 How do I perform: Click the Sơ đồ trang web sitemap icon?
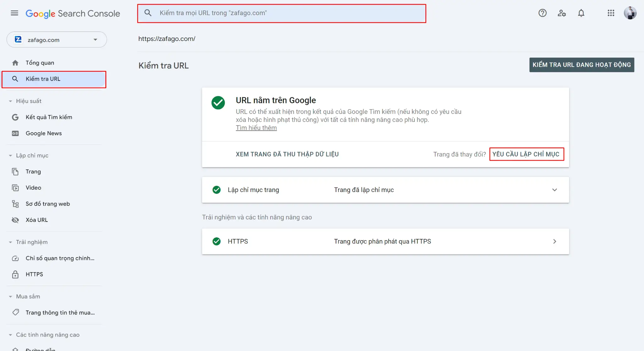click(15, 204)
